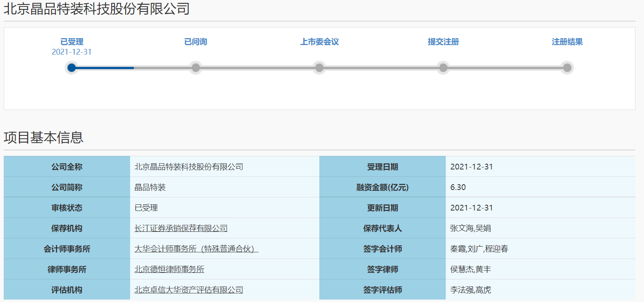The width and height of the screenshot is (644, 302).
Task: Click the appraisers value 李法强,高虎
Action: click(471, 290)
